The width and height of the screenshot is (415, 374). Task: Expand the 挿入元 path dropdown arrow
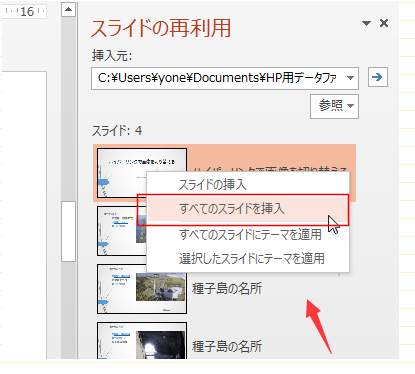(350, 78)
